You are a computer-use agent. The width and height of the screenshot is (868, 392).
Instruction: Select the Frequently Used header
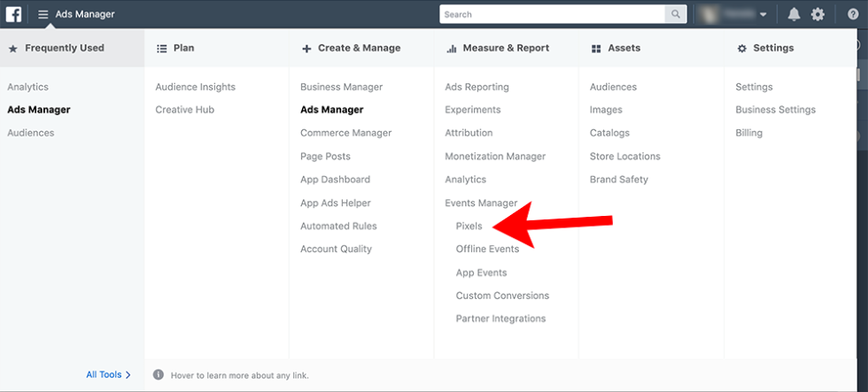[72, 48]
